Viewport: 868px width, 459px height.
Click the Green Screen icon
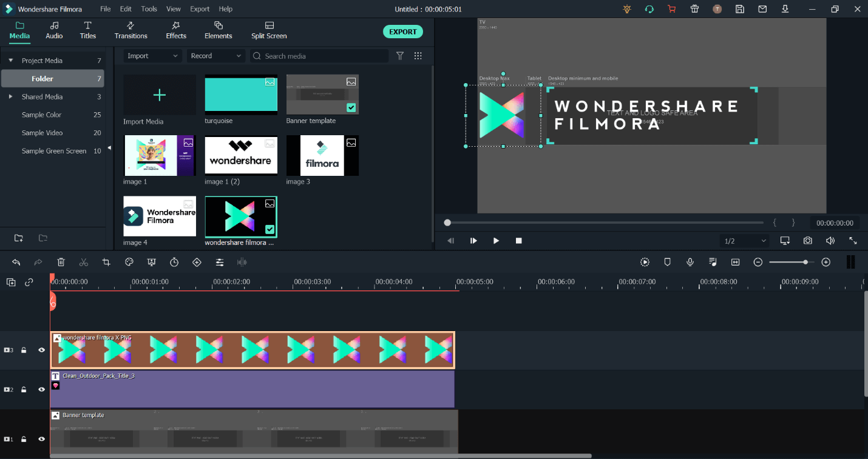(x=152, y=262)
